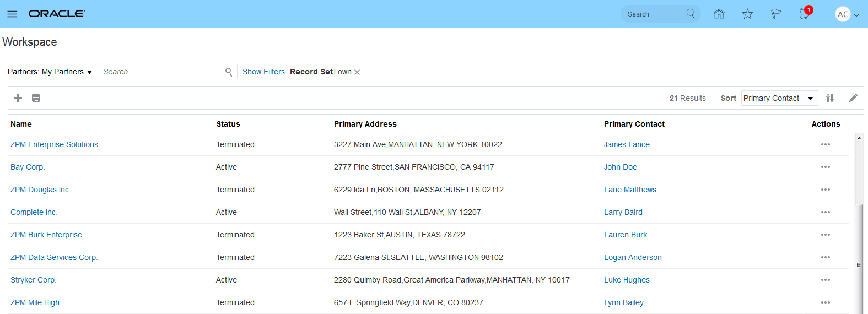Open contact James Lance
This screenshot has width=868, height=314.
tap(627, 144)
